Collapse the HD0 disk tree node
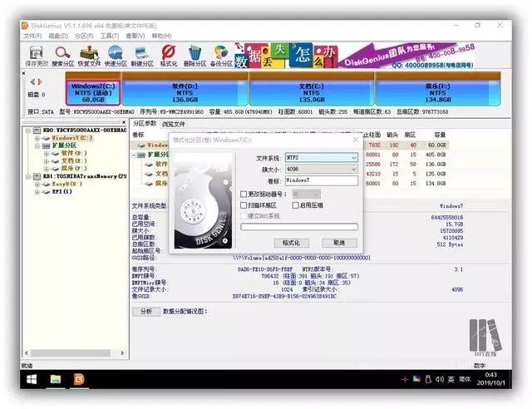Screen dimensions: 532x409 [28, 130]
